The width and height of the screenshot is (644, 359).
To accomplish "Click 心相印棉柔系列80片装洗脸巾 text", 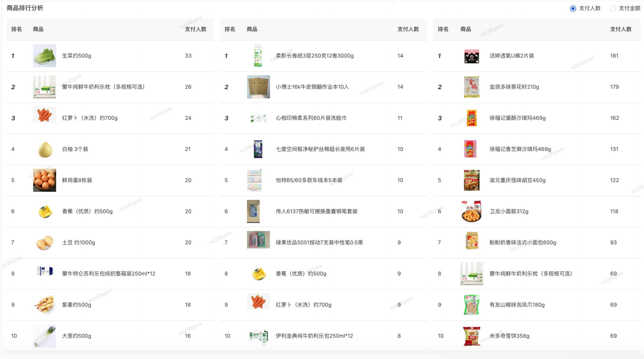I will [x=311, y=118].
